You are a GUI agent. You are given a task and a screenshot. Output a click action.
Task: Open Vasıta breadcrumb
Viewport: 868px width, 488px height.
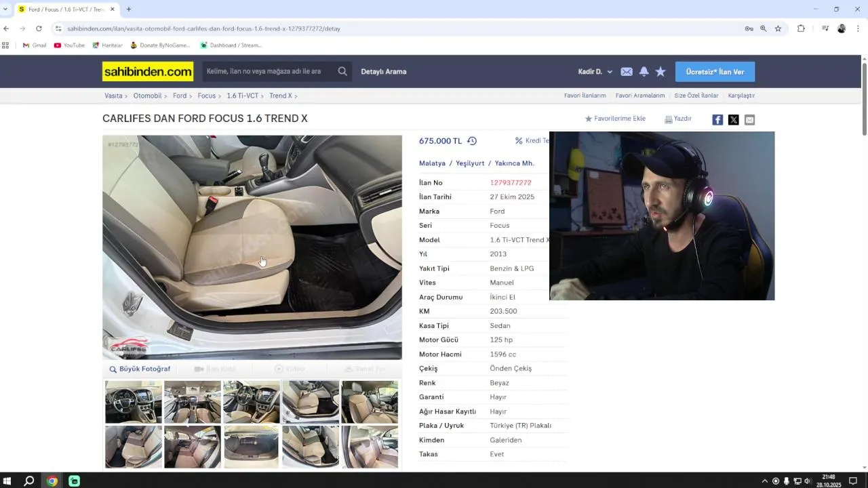click(113, 96)
